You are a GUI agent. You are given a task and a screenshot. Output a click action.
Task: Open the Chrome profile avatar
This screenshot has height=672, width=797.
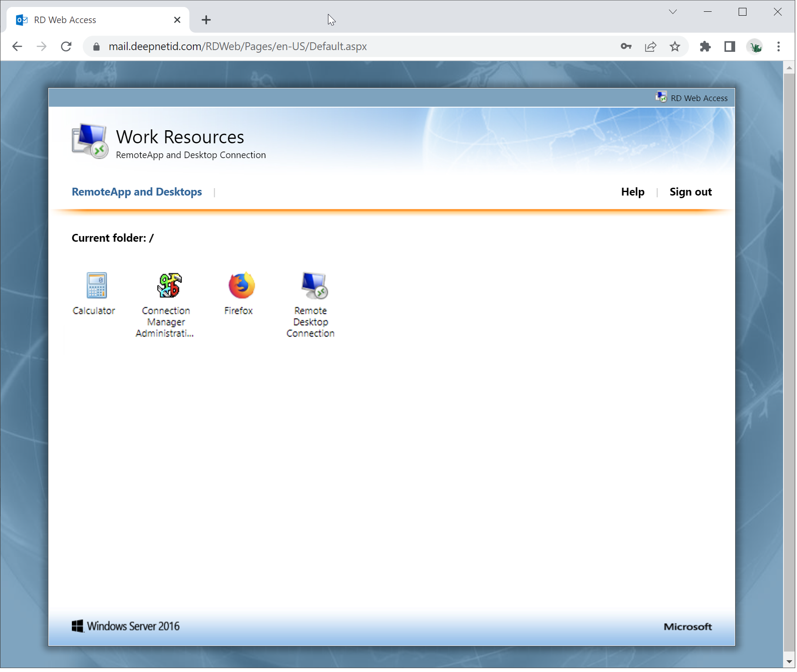point(755,47)
